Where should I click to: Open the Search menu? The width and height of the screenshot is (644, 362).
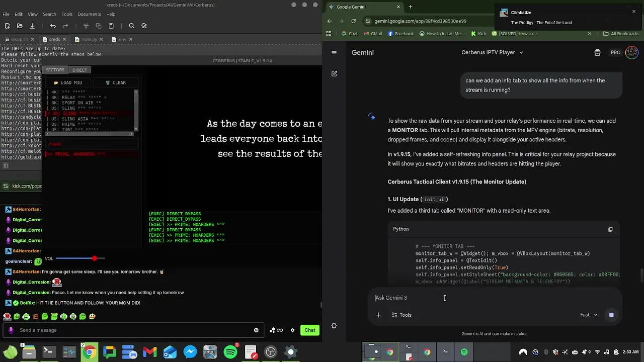point(49,14)
